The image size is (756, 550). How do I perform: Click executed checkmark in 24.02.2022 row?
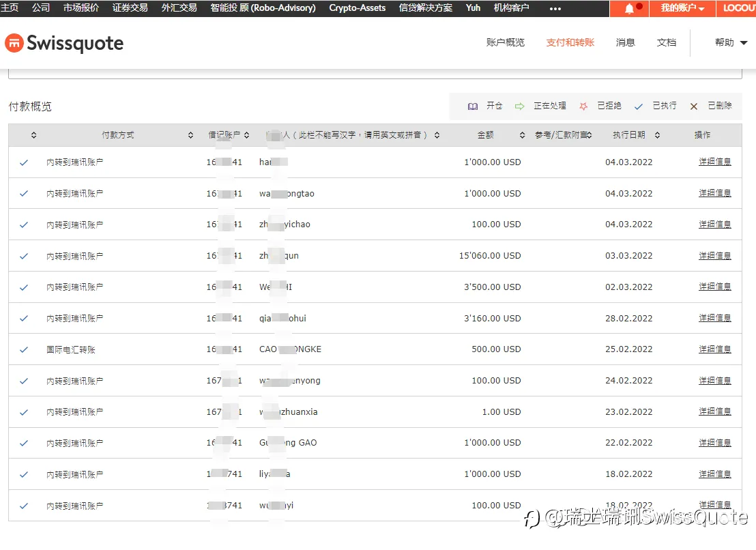click(24, 381)
